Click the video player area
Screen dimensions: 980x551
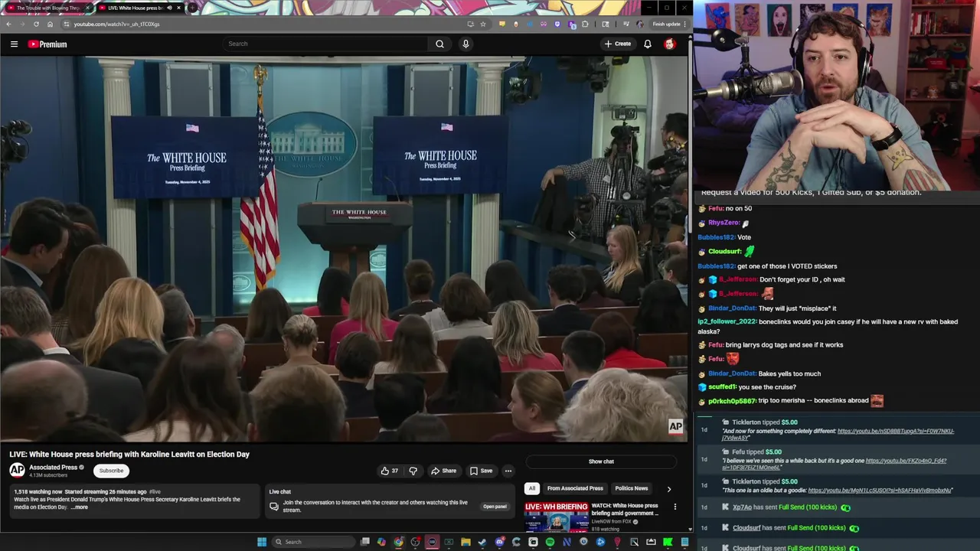[345, 249]
